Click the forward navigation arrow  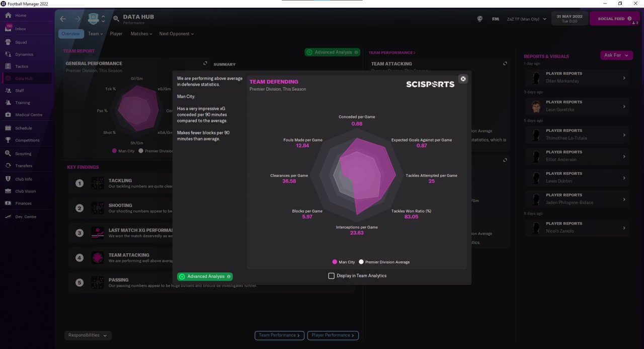[77, 19]
